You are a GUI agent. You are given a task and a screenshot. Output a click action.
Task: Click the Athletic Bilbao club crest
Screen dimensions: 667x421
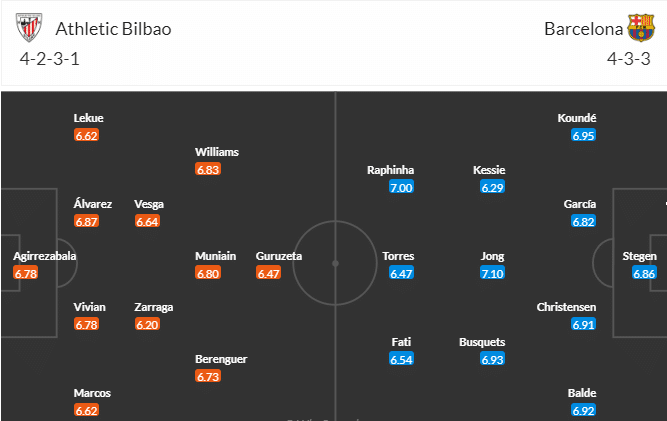29,28
